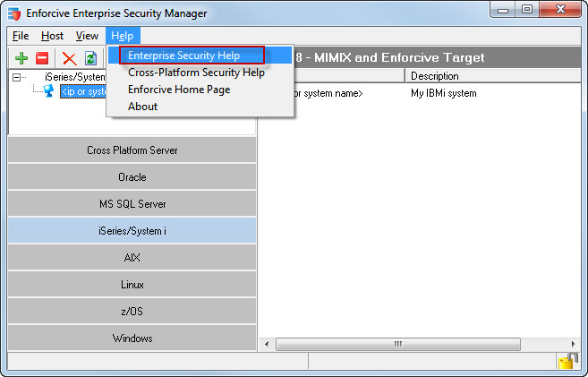
Task: Click the My IBMi system description cell
Action: [x=444, y=93]
